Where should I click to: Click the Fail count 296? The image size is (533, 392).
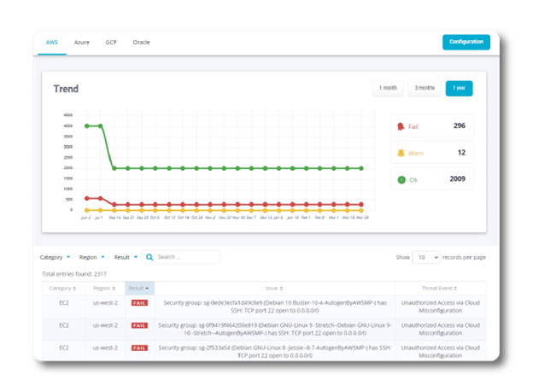[x=460, y=126]
